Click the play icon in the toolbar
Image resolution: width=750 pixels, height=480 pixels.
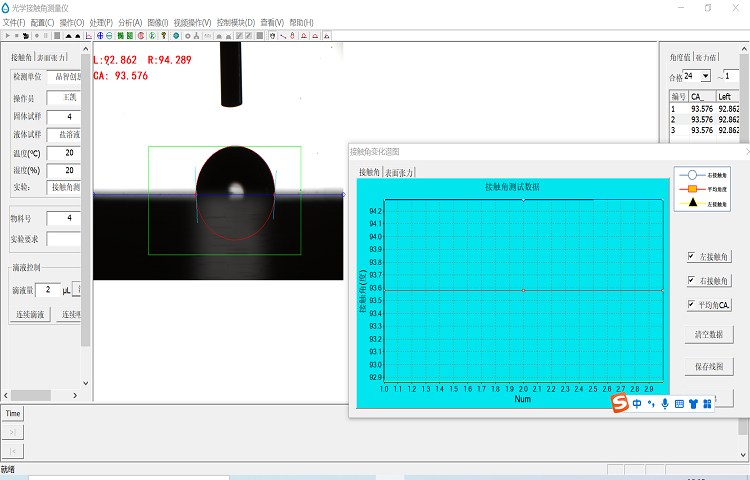coord(6,35)
